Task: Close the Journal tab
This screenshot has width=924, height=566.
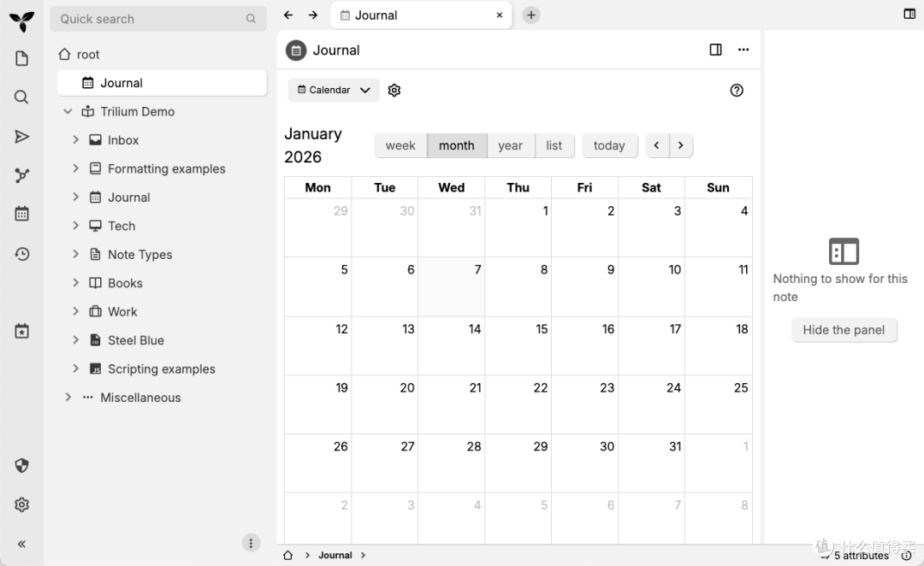Action: (500, 15)
